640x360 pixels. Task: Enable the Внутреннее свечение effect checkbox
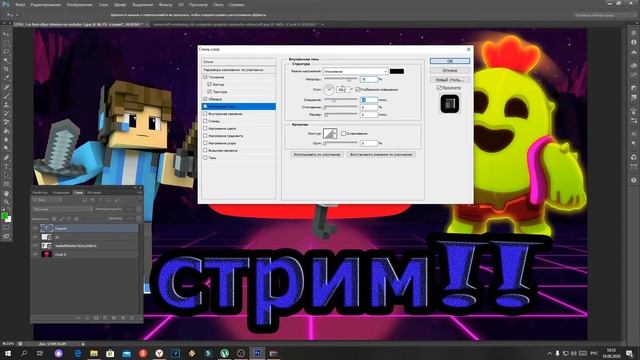point(205,113)
